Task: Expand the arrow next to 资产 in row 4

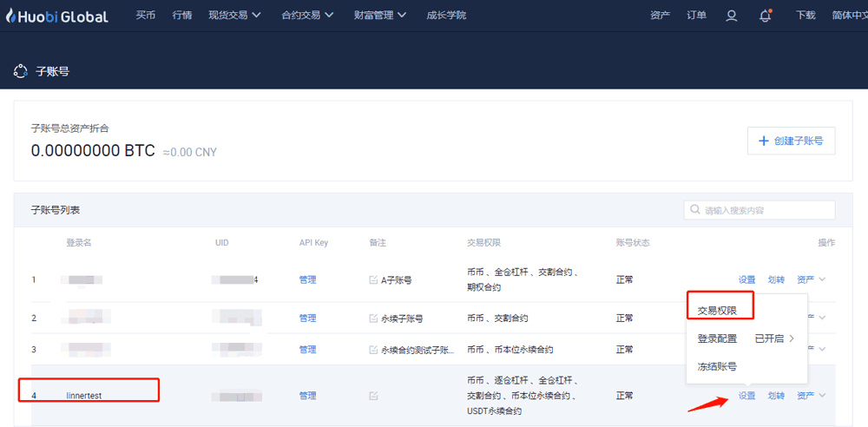Action: click(x=822, y=395)
